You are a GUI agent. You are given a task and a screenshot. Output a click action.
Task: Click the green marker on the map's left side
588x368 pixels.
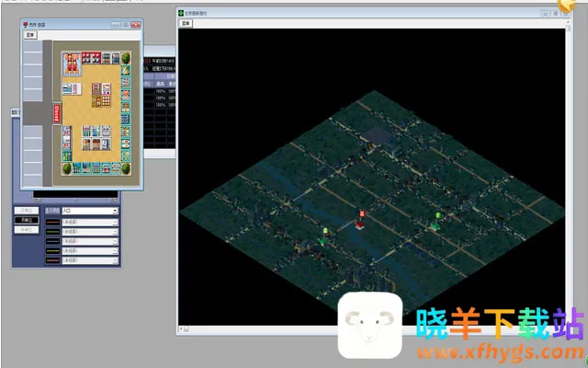[x=324, y=233]
